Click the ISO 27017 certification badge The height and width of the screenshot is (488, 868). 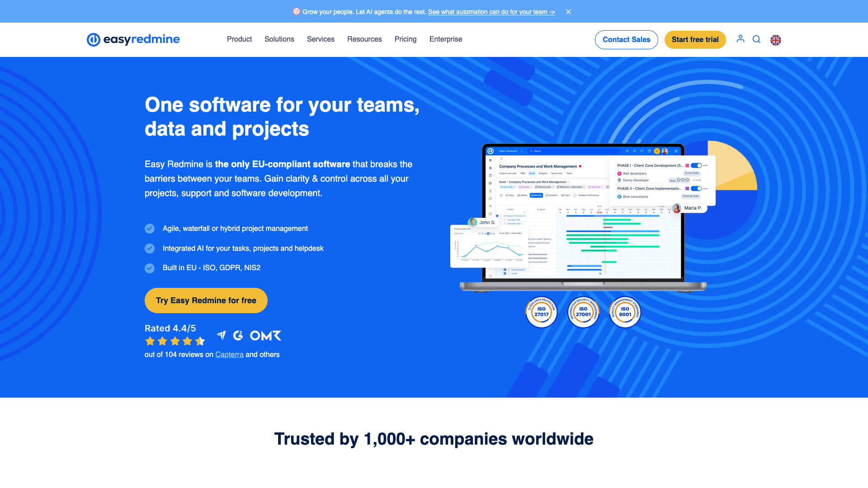coord(541,312)
